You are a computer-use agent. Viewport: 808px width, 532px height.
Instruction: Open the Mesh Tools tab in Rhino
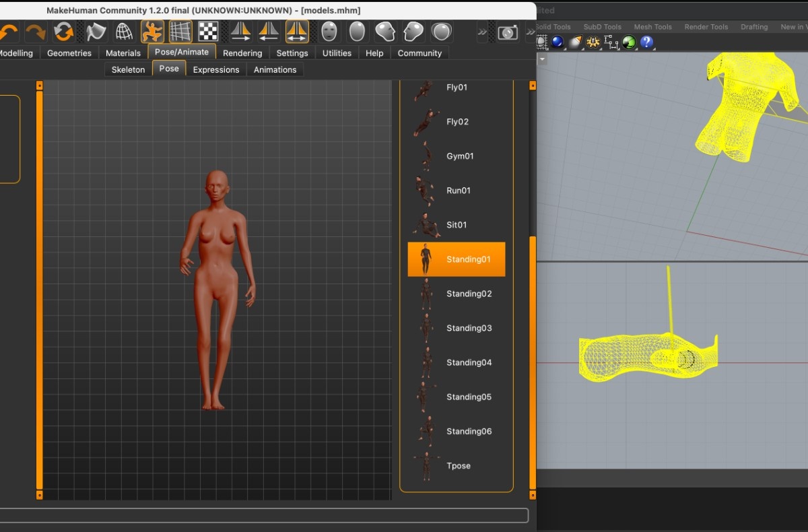(652, 27)
